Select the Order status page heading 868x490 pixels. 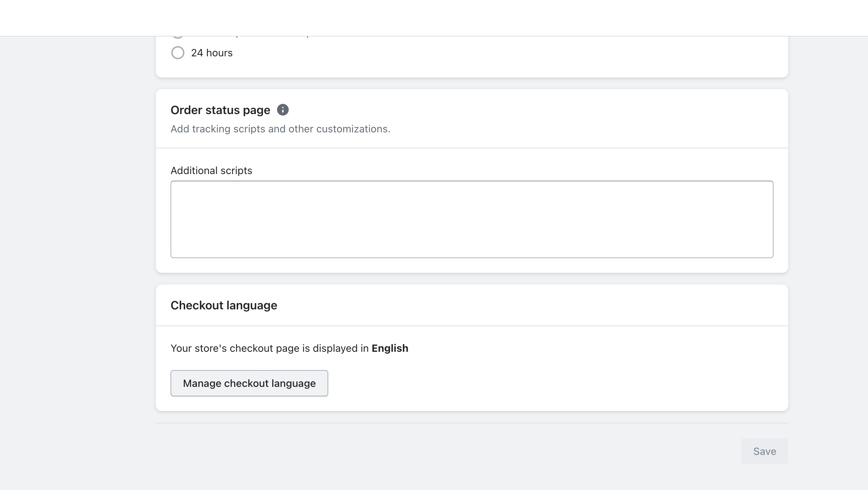(x=220, y=110)
